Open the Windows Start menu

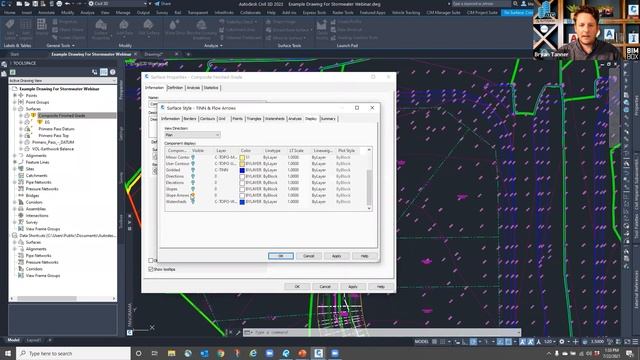(x=8, y=353)
